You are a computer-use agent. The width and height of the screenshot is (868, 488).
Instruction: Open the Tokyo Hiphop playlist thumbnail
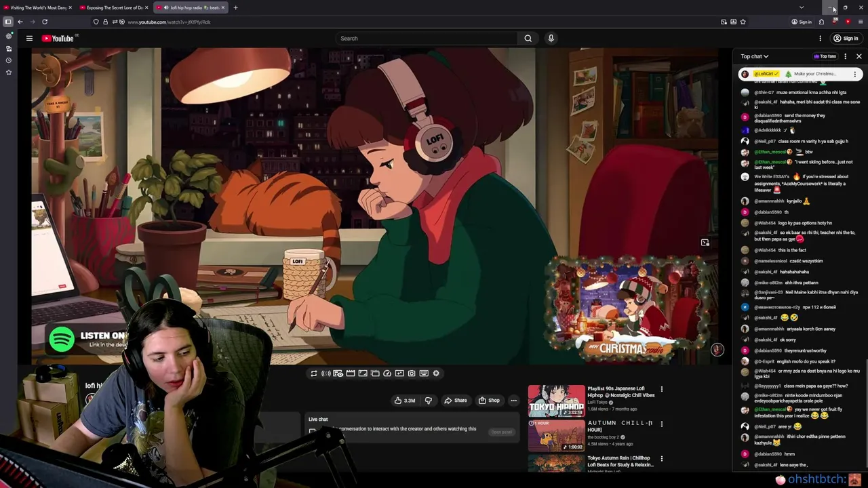[556, 401]
